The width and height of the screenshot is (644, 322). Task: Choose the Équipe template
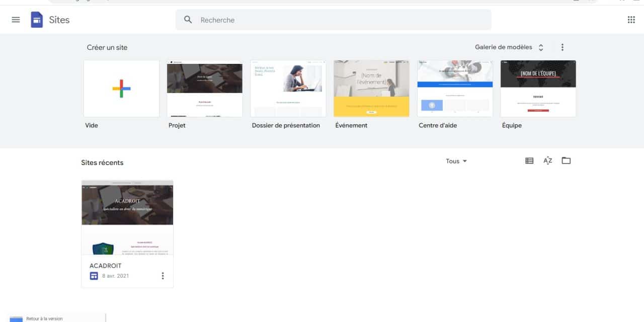click(x=538, y=89)
